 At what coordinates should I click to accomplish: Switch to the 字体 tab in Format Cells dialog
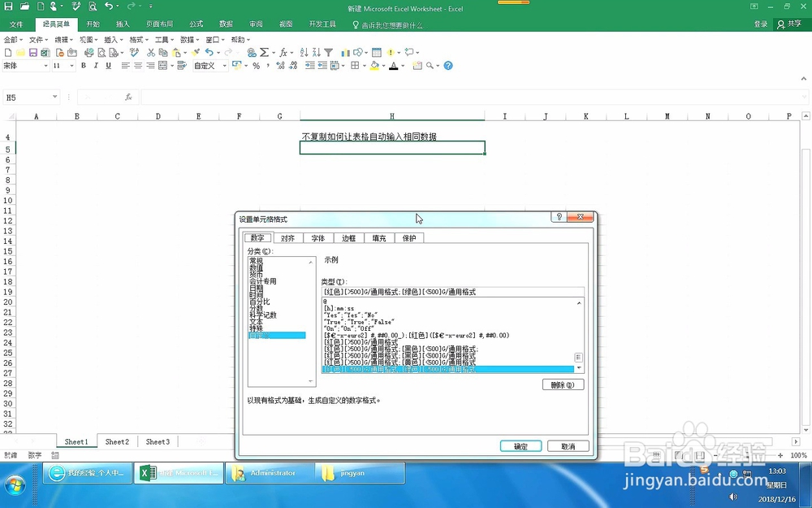coord(318,238)
